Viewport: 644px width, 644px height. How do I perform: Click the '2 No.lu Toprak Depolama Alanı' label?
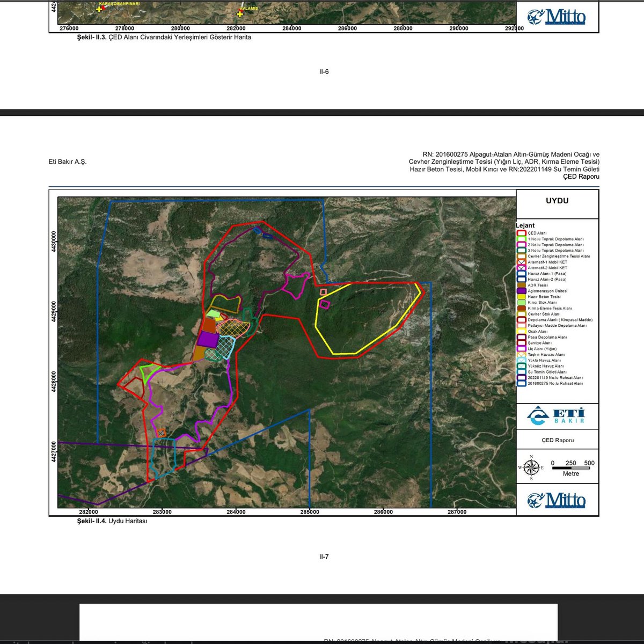click(555, 245)
